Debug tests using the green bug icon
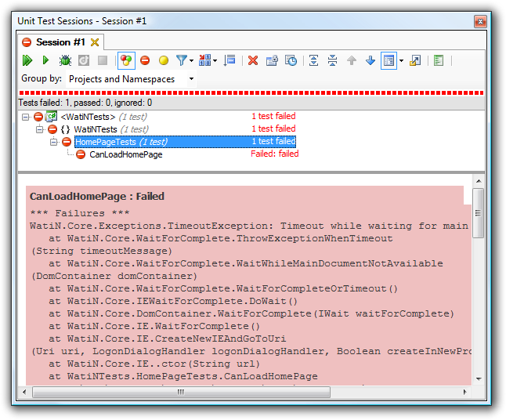The width and height of the screenshot is (506, 420). pyautogui.click(x=65, y=60)
